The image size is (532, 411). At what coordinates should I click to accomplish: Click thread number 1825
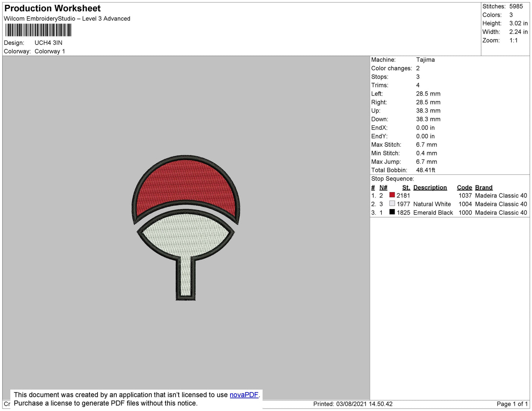[403, 213]
